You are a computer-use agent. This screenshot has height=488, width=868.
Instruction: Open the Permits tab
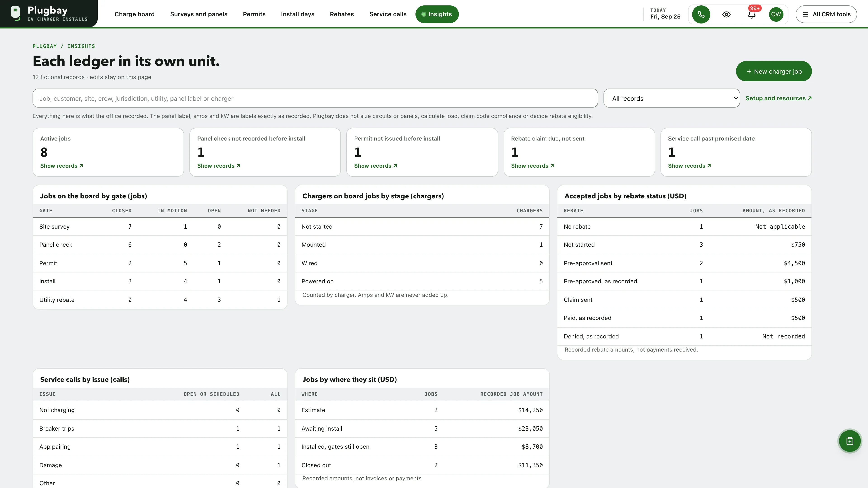(x=254, y=14)
